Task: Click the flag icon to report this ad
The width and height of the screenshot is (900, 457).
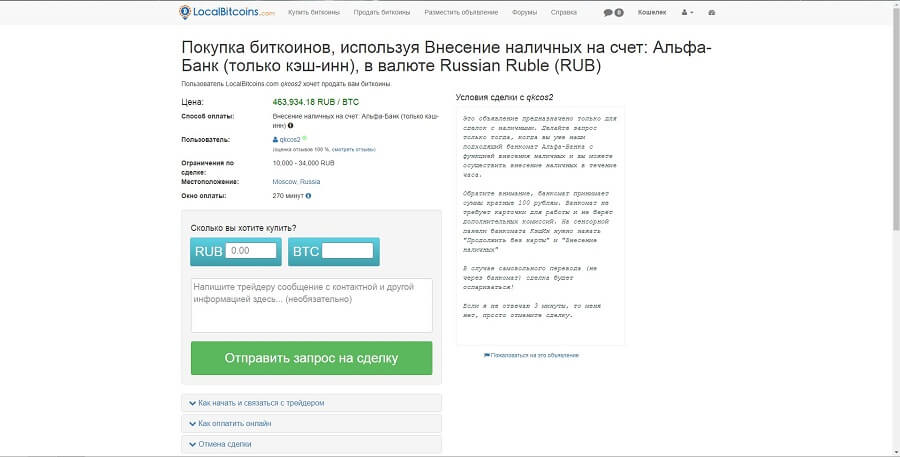Action: (487, 355)
